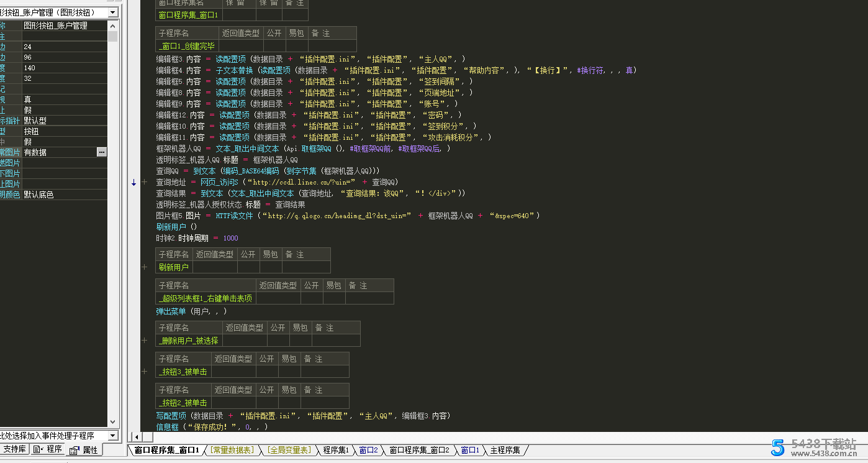Switch to the 常量数据表 tab
This screenshot has width=868, height=463.
tap(231, 450)
